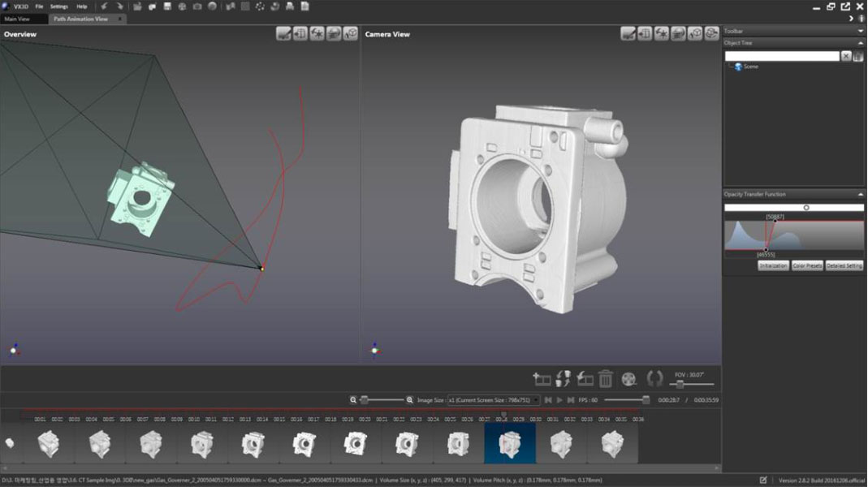This screenshot has height=487, width=868.
Task: Click the add keyframe icon
Action: 542,378
